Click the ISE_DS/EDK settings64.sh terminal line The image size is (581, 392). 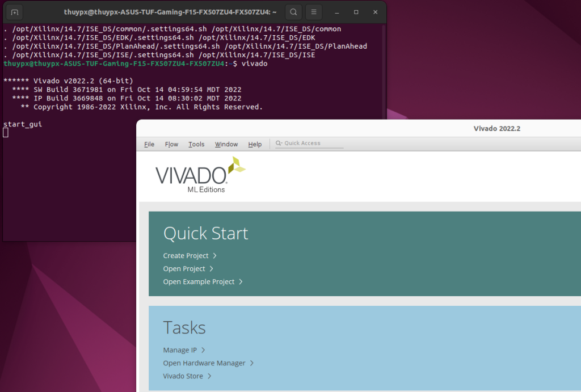[159, 37]
